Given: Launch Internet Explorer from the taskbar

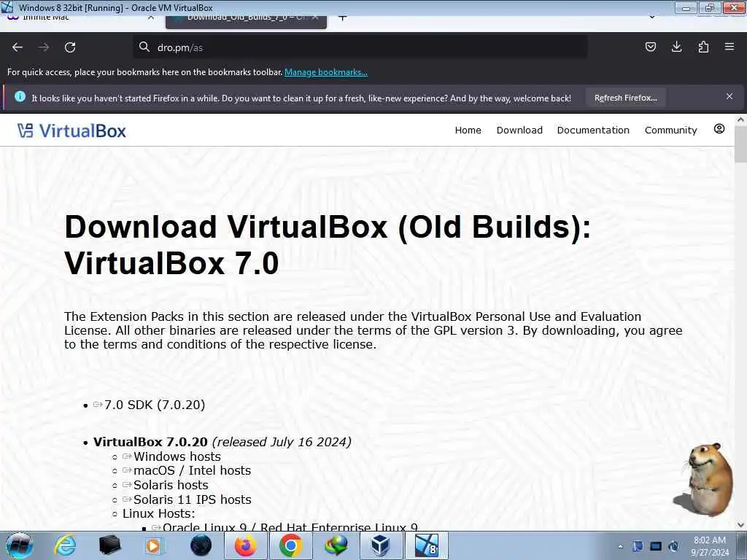Looking at the screenshot, I should coord(65,545).
